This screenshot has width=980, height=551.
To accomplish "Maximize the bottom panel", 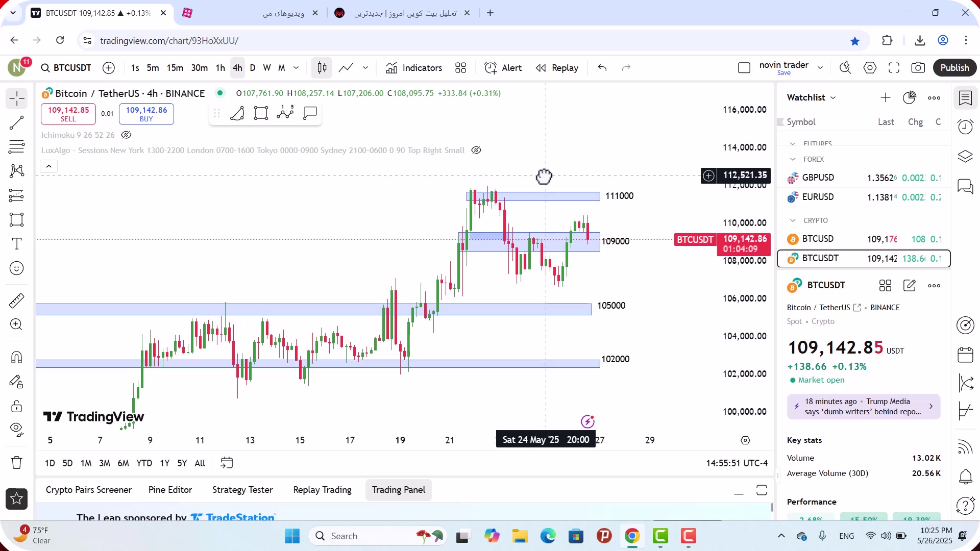I will click(762, 490).
